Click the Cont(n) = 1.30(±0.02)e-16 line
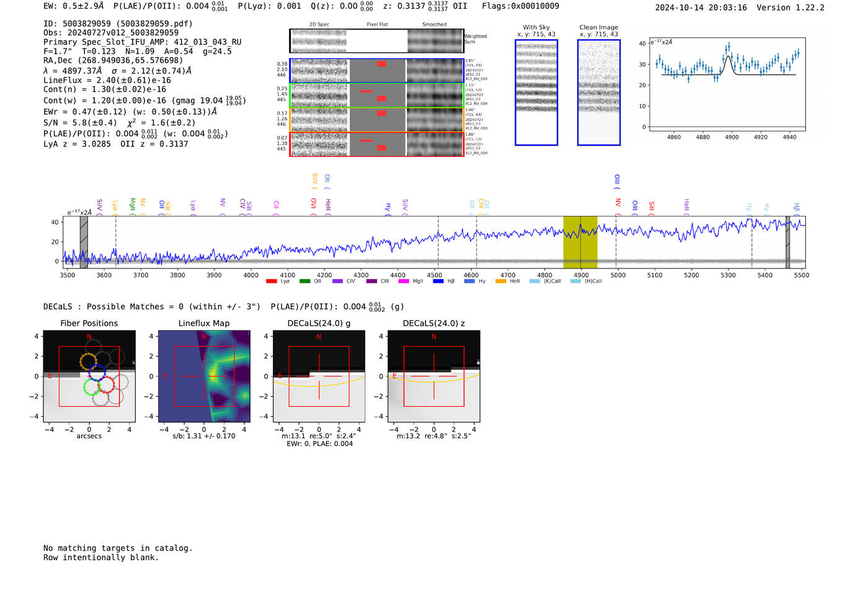This screenshot has width=868, height=591. (105, 89)
